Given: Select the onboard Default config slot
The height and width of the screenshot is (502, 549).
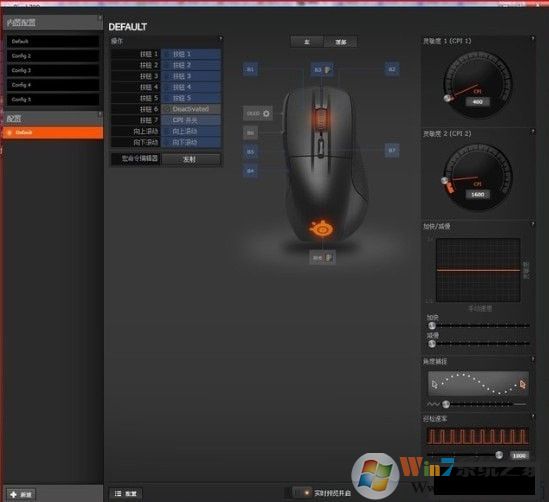Looking at the screenshot, I should point(53,41).
